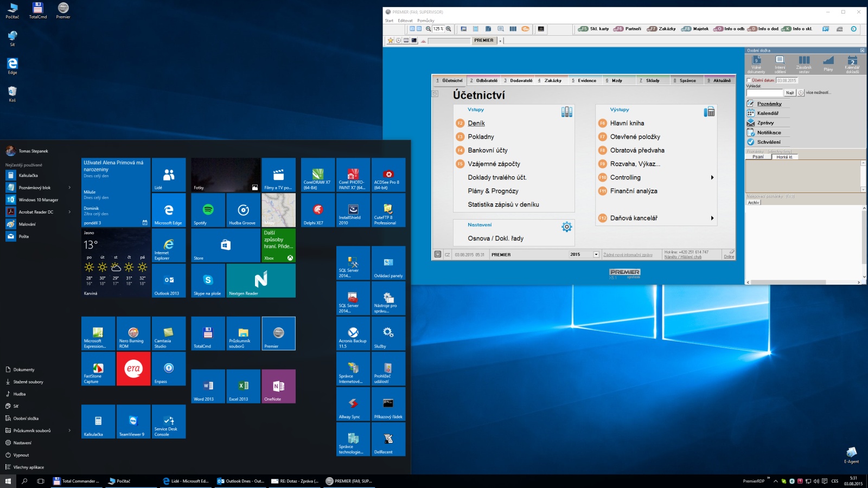Image resolution: width=868 pixels, height=488 pixels.
Task: Click the Vstupy binders icon
Action: (x=567, y=112)
